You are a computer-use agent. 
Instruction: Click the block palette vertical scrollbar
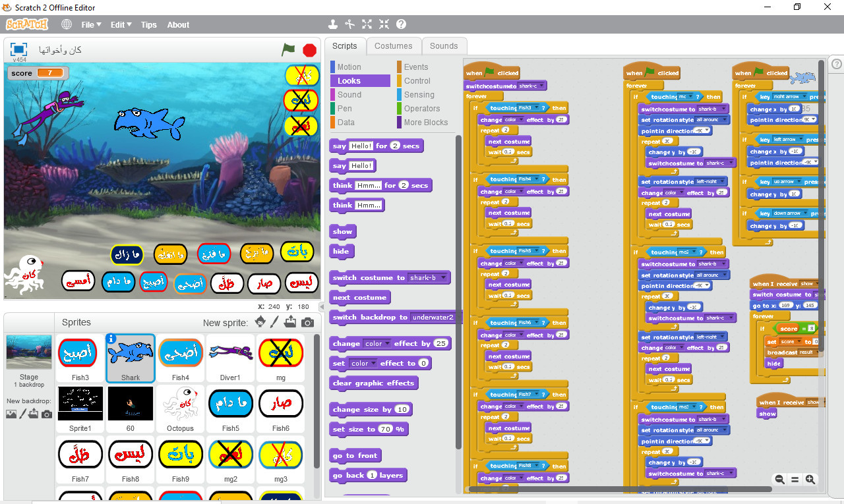458,293
